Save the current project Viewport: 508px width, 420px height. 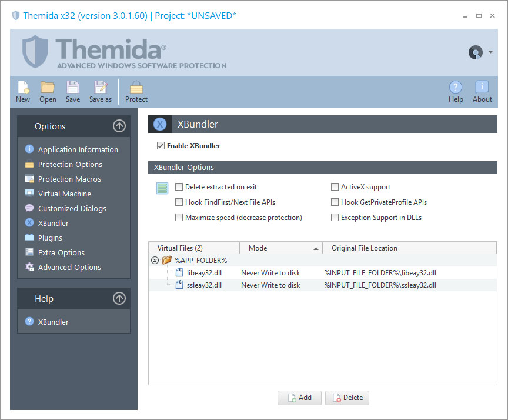72,92
